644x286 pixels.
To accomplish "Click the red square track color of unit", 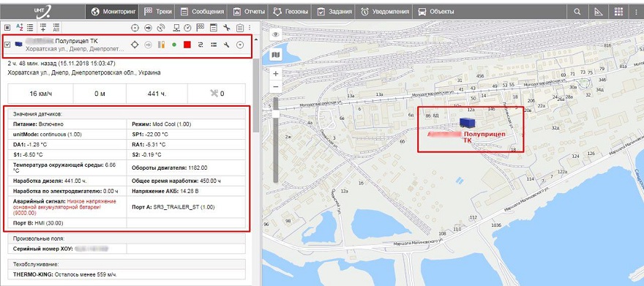I will 187,45.
